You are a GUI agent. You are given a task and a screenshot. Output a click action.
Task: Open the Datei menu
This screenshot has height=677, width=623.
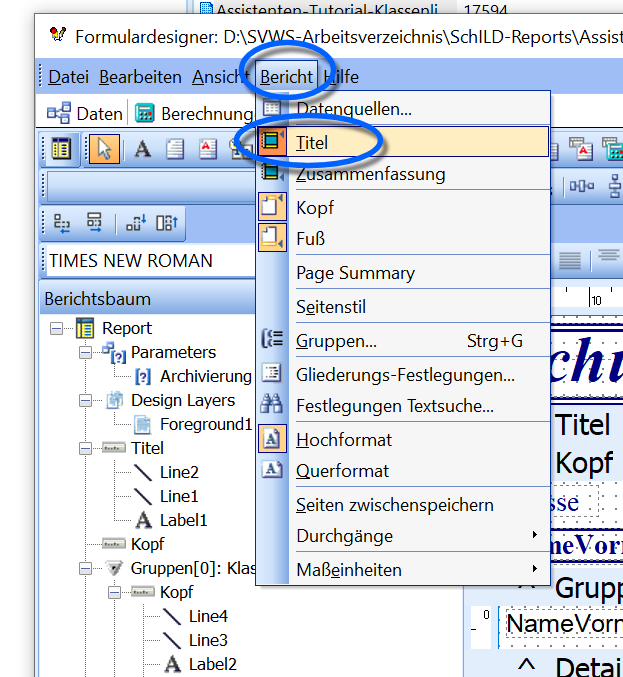coord(68,77)
